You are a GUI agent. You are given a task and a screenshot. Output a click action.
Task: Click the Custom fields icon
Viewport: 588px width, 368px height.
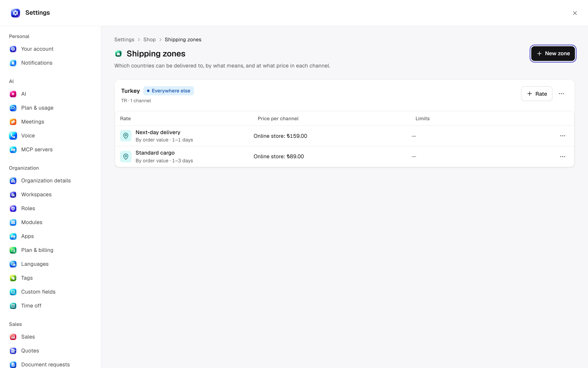[x=13, y=292]
